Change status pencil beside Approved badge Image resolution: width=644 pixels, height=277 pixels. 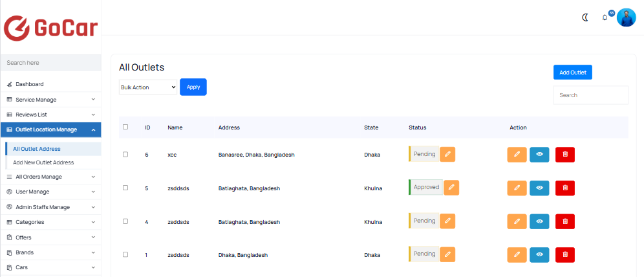pyautogui.click(x=451, y=188)
